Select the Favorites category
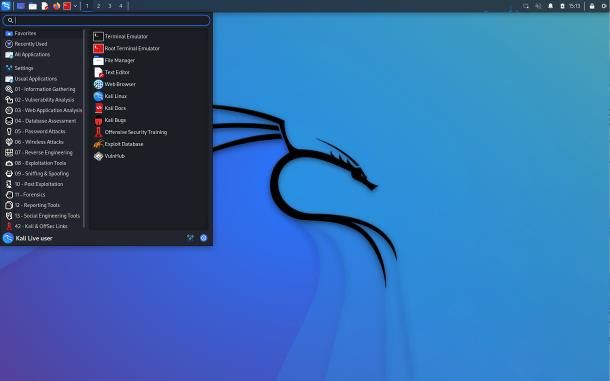The height and width of the screenshot is (381, 610). point(42,33)
